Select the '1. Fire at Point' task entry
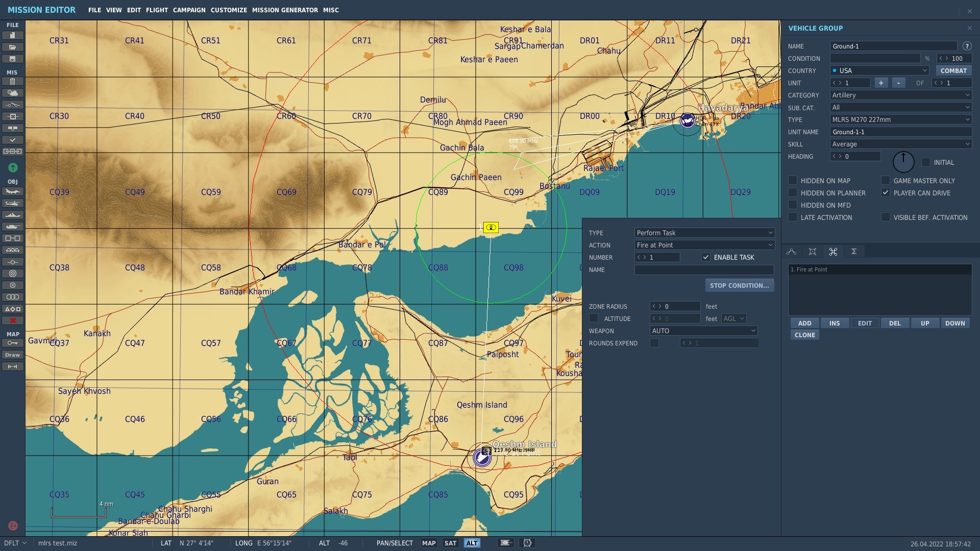The height and width of the screenshot is (551, 980). 880,269
